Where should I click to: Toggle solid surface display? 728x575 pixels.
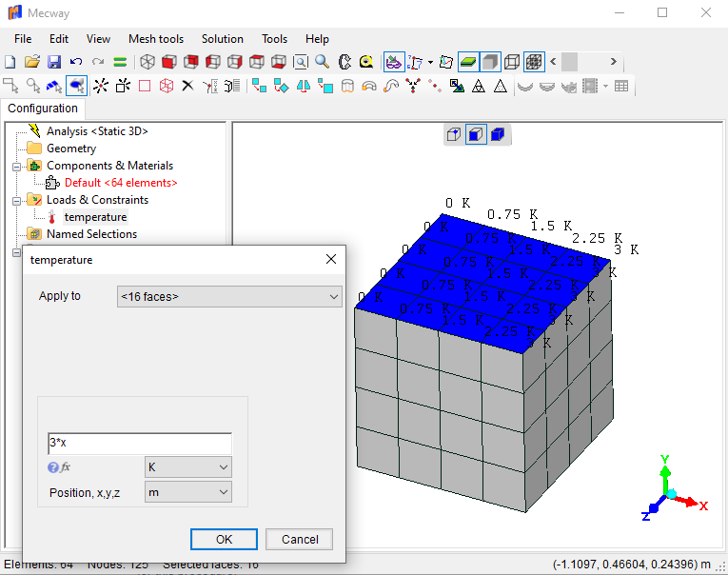(x=490, y=62)
